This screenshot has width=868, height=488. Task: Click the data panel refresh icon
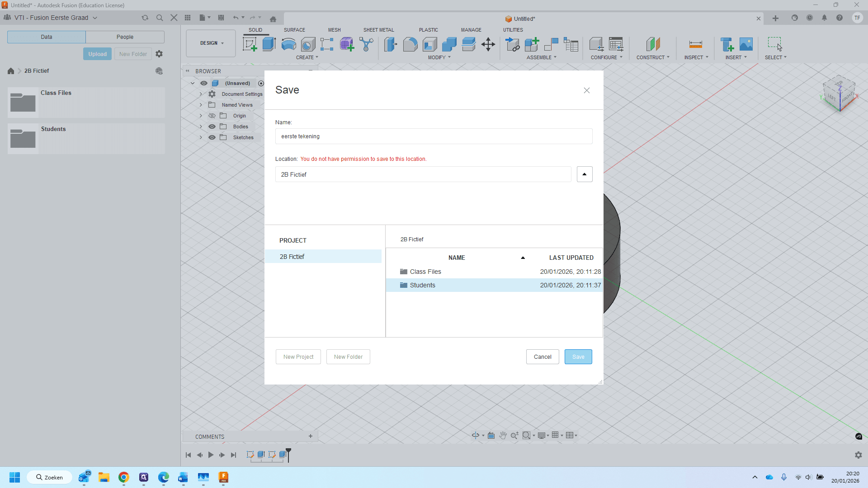click(145, 18)
